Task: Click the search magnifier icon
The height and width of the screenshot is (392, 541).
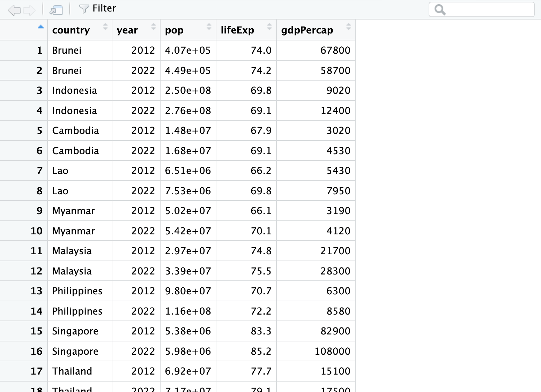Action: pyautogui.click(x=440, y=10)
